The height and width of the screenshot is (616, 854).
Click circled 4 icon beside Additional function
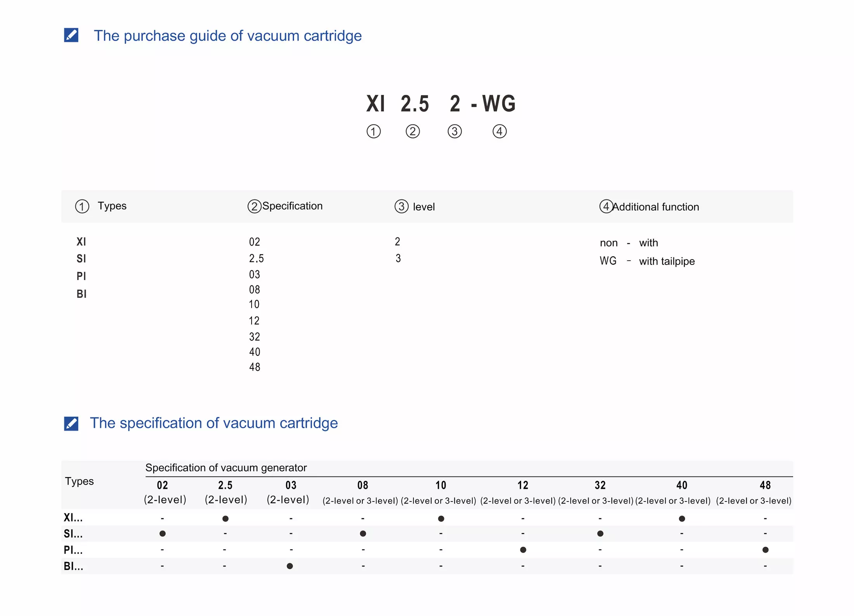pos(606,206)
